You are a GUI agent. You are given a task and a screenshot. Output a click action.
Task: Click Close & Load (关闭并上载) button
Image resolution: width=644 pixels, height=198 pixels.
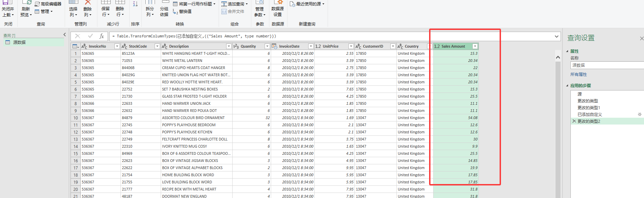[8, 9]
